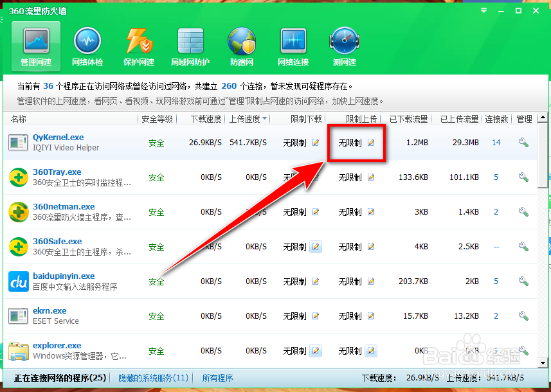Image resolution: width=551 pixels, height=392 pixels.
Task: Open manage wrench for 360Tray.exe
Action: [x=523, y=177]
